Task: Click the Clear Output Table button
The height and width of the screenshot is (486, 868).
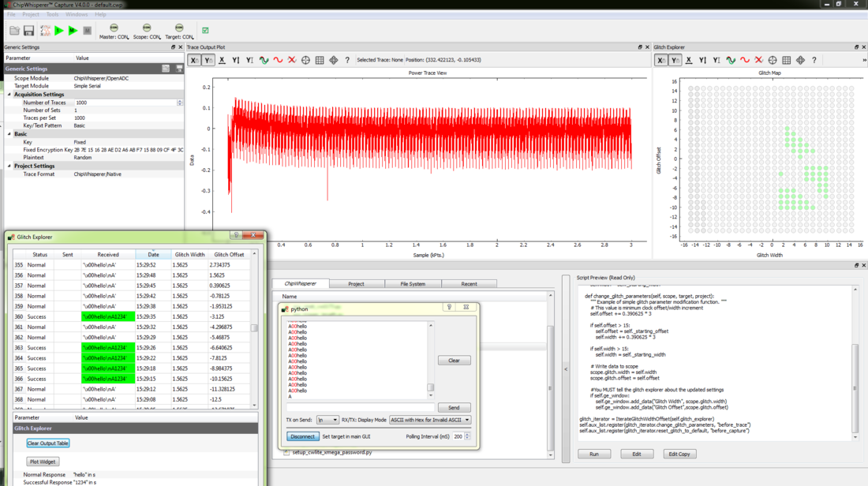Action: 47,443
